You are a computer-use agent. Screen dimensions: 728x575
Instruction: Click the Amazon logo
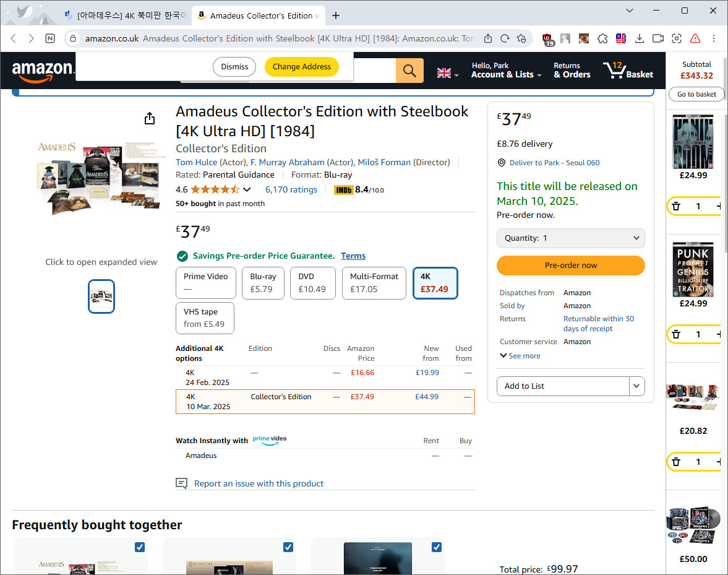tap(43, 71)
